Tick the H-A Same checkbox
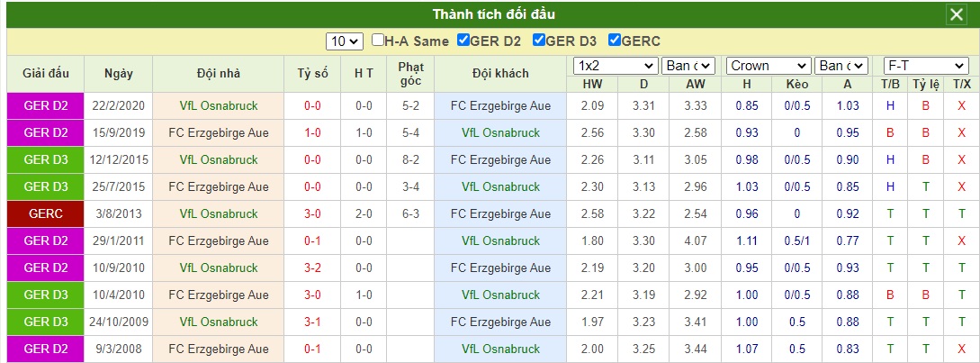 [x=377, y=40]
